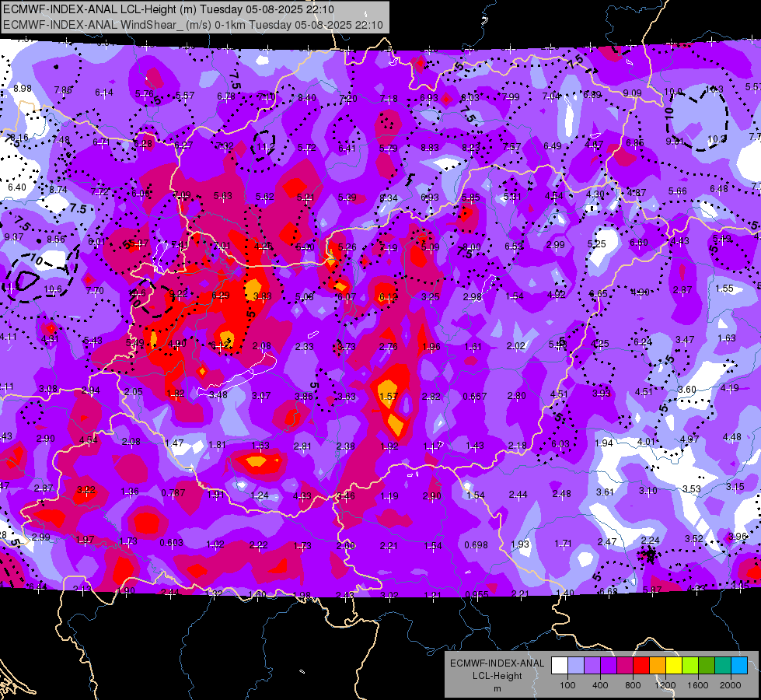Click the grid value 8.40
Screen dimensions: 761x700
click(307, 98)
